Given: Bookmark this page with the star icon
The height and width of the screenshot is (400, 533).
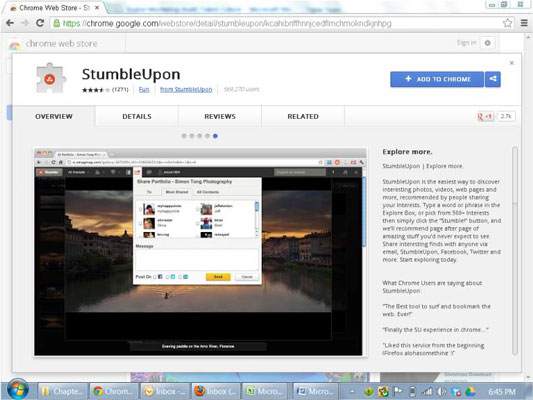Looking at the screenshot, I should click(507, 23).
